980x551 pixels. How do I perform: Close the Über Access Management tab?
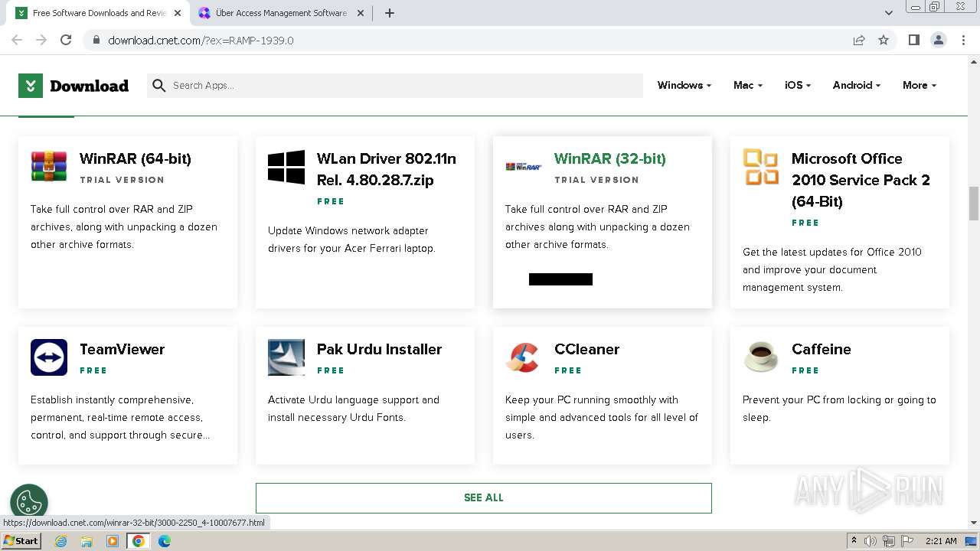tap(361, 13)
